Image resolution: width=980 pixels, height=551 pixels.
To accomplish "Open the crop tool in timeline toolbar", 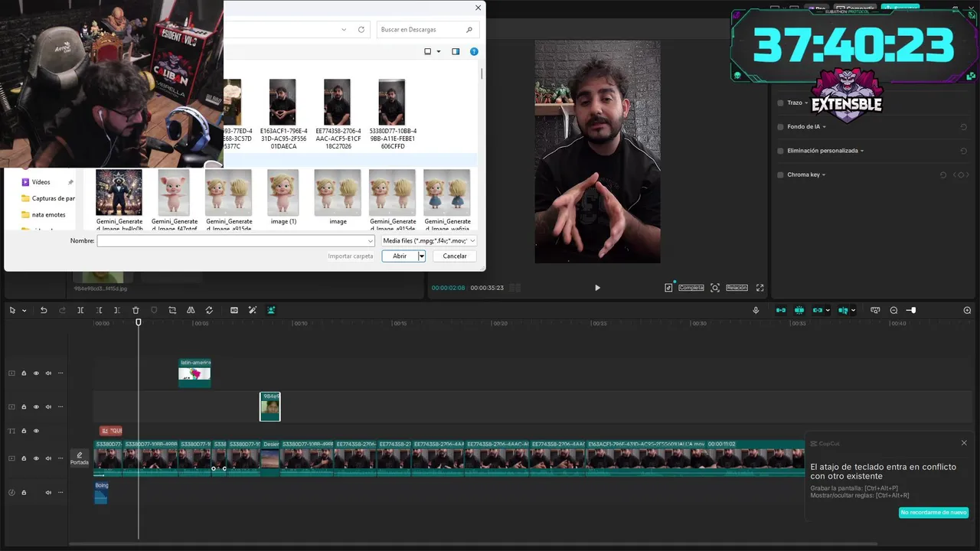I will [x=172, y=310].
